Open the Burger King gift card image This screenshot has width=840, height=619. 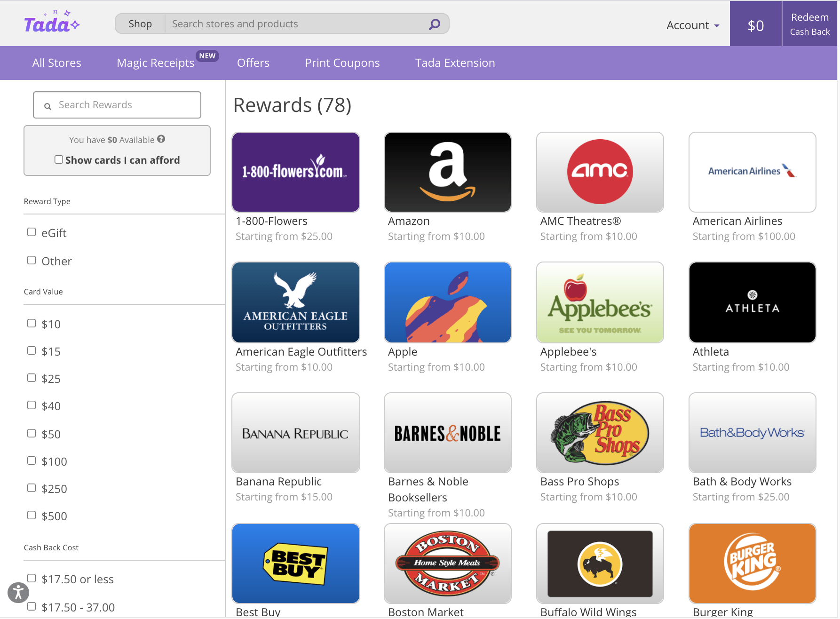[x=753, y=563]
